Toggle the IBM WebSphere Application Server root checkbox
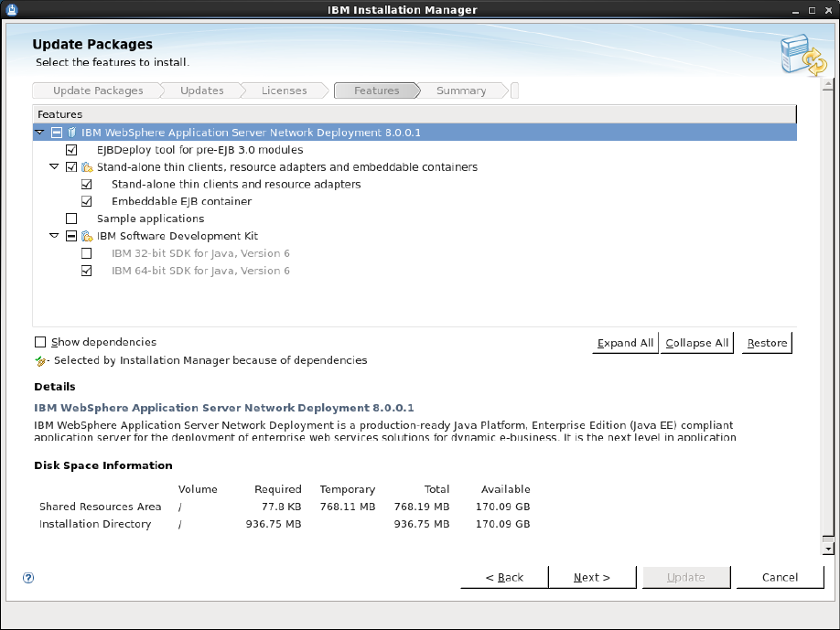The image size is (840, 630). [x=57, y=133]
